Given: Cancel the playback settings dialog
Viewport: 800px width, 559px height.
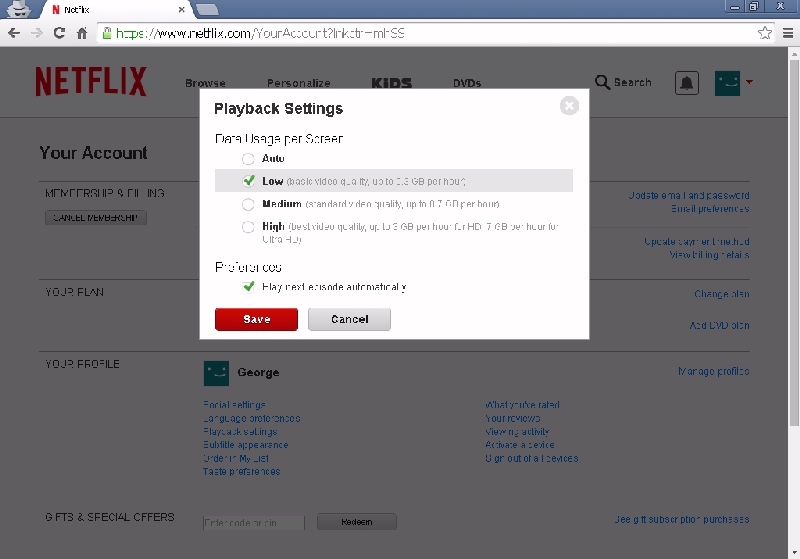Looking at the screenshot, I should pyautogui.click(x=349, y=319).
